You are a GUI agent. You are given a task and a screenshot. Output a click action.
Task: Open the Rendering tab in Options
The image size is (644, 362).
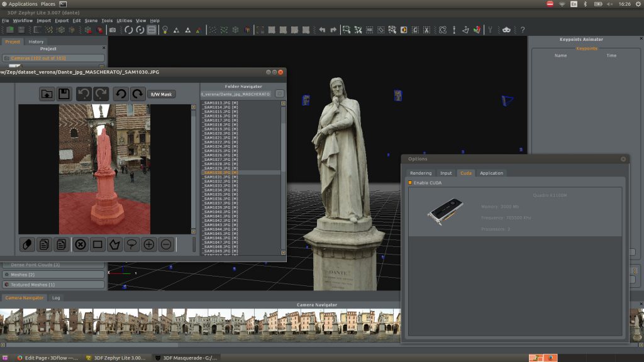pos(421,173)
